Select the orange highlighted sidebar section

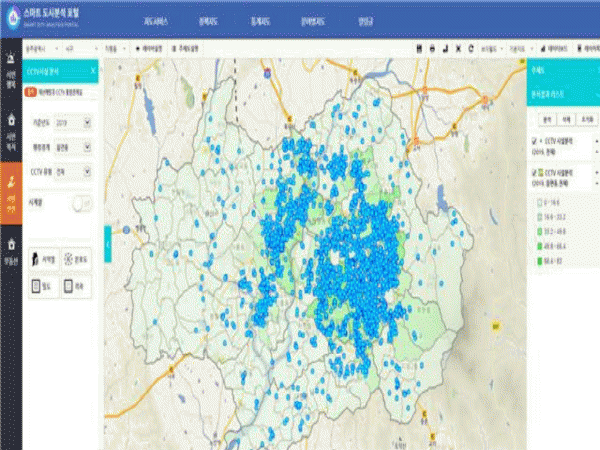click(11, 188)
